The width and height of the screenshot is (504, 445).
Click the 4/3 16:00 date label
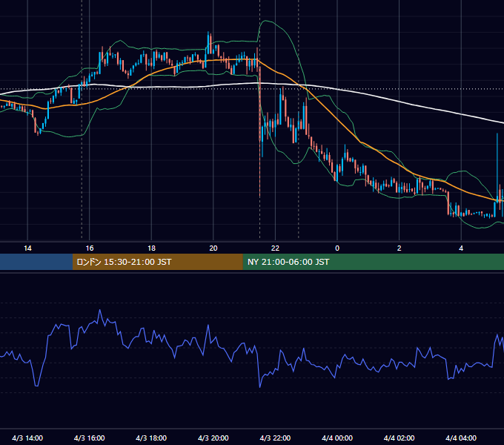tap(90, 438)
